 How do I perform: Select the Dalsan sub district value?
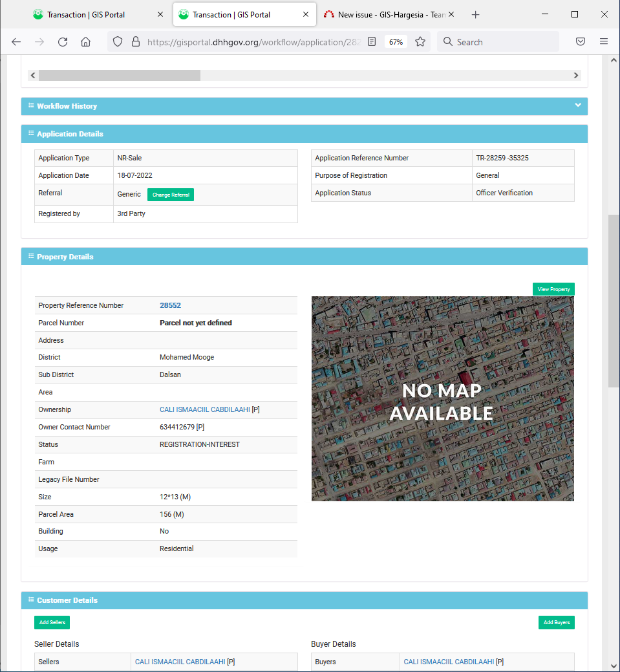[x=170, y=374]
